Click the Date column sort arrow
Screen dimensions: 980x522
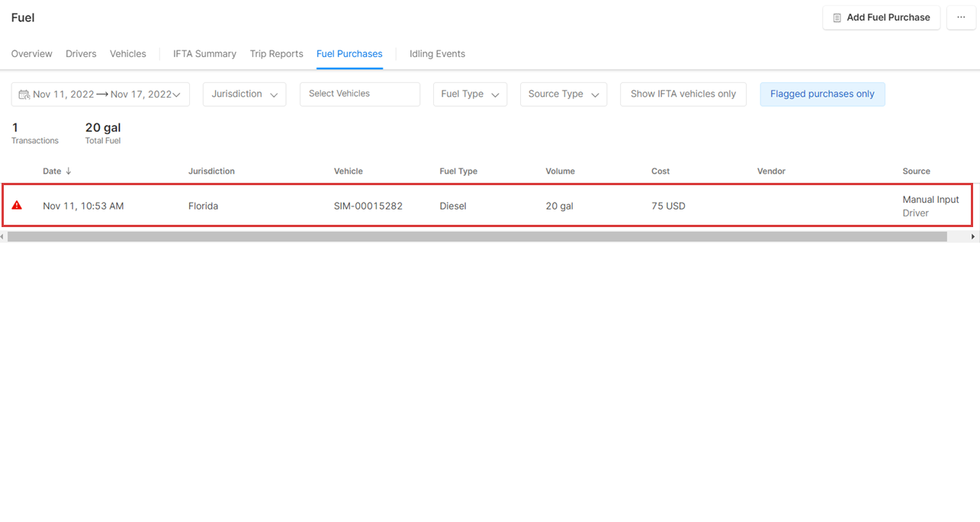point(69,171)
